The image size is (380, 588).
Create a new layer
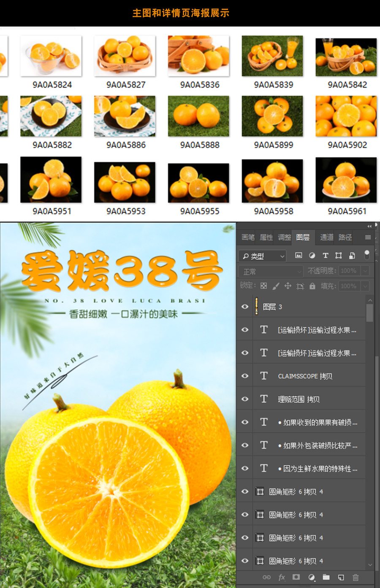coord(341,577)
